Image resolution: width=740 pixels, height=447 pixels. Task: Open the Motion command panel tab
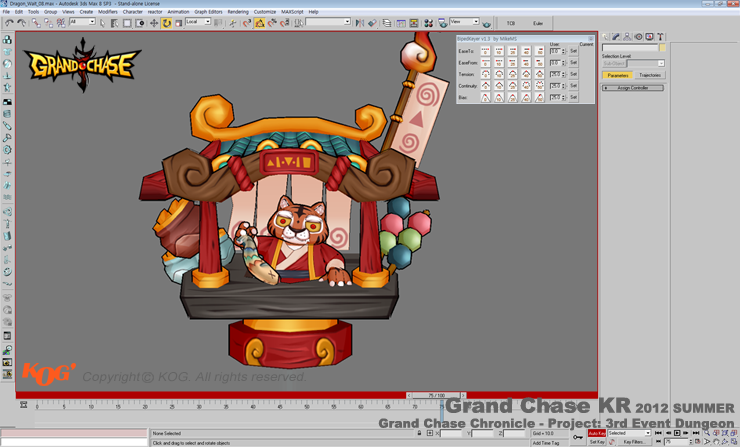click(638, 37)
